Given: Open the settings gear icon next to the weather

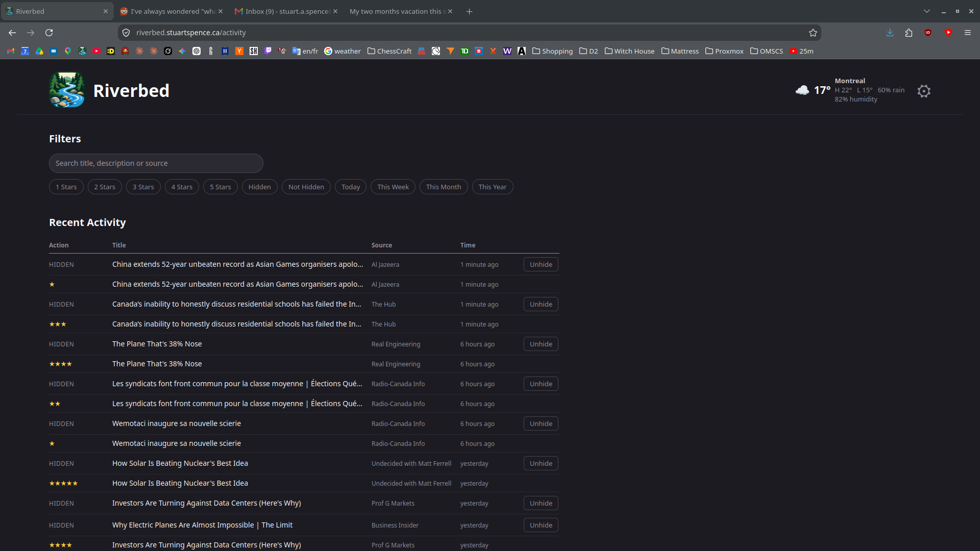Looking at the screenshot, I should (923, 91).
